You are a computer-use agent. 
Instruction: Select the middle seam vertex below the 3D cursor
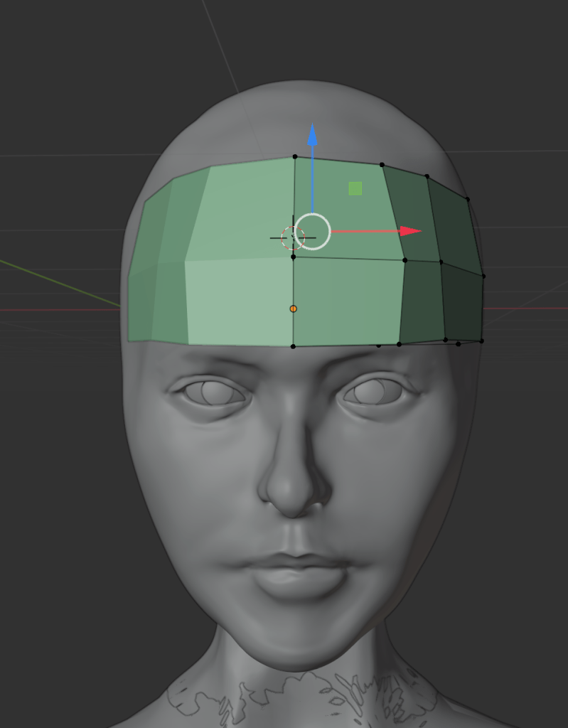[293, 257]
